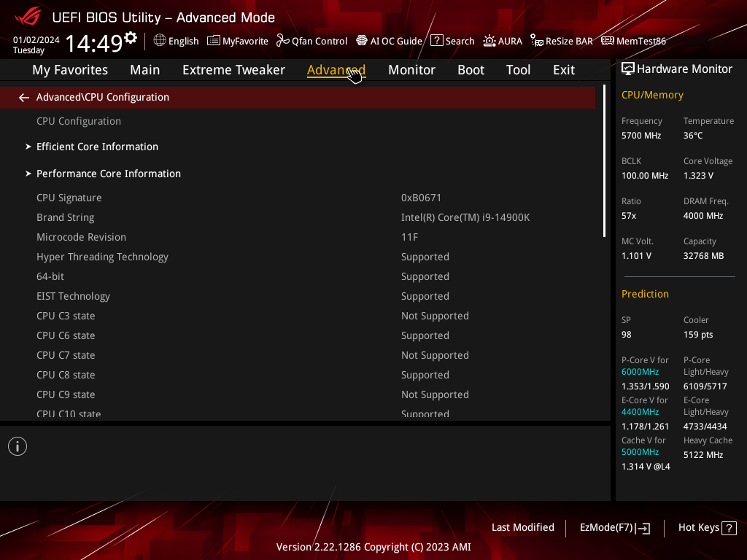This screenshot has width=747, height=560.
Task: Go to the Exit tab
Action: 564,70
